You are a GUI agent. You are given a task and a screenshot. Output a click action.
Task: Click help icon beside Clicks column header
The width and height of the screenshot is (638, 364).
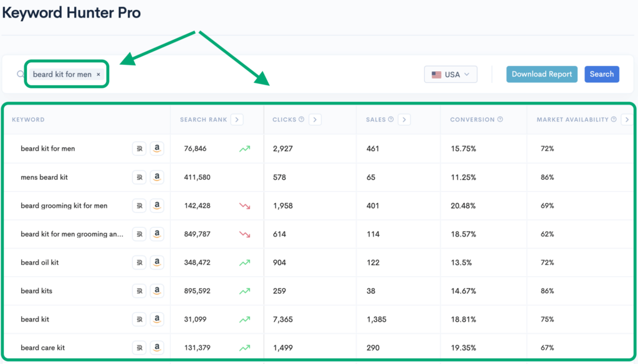[x=302, y=119]
